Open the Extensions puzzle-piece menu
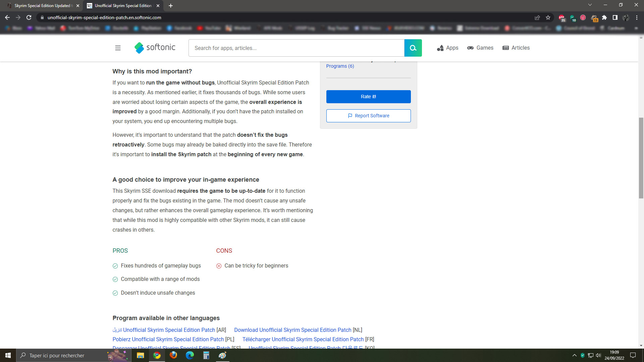The image size is (644, 362). [x=604, y=17]
